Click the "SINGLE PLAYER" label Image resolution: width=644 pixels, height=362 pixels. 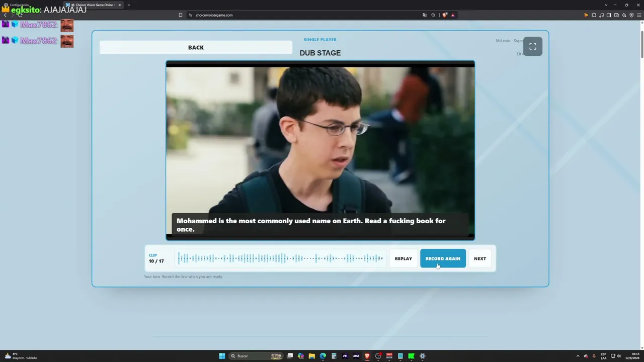click(x=320, y=39)
